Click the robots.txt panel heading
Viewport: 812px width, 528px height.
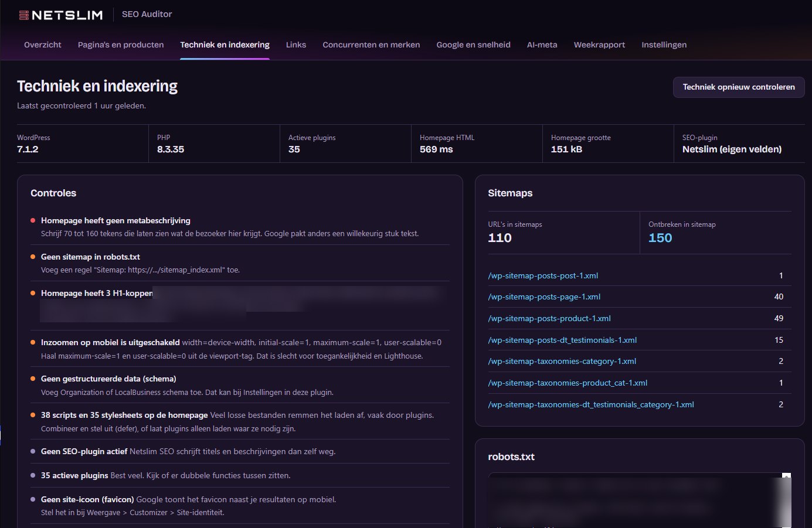coord(511,457)
